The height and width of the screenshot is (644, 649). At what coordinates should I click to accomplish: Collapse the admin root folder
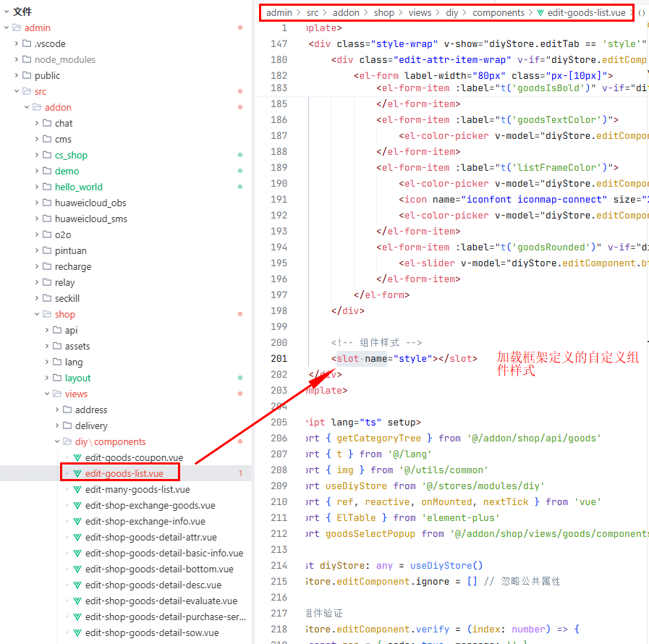click(x=7, y=27)
